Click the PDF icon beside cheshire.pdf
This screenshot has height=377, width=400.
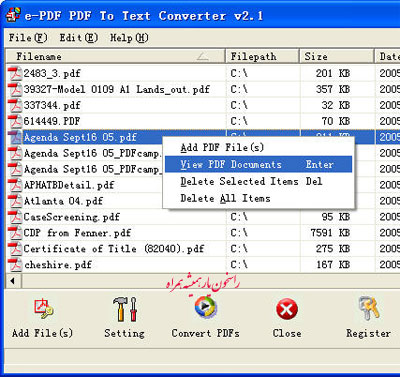pos(15,265)
